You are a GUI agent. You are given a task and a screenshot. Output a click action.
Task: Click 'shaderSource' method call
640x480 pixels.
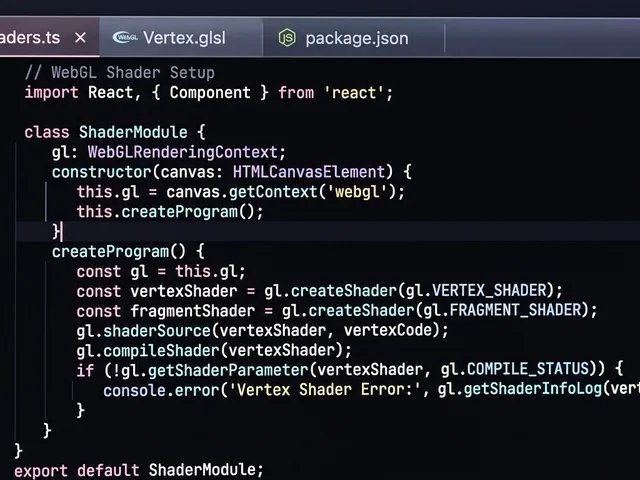[x=157, y=331]
